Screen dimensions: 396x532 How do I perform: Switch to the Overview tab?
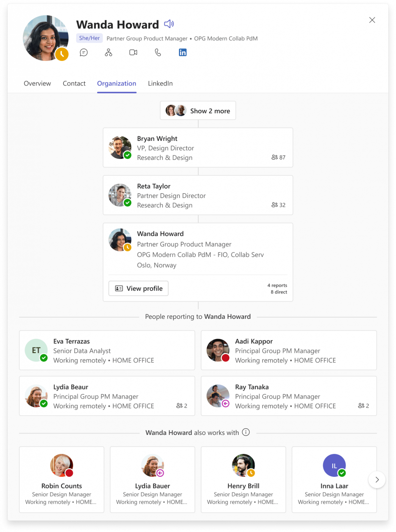37,83
